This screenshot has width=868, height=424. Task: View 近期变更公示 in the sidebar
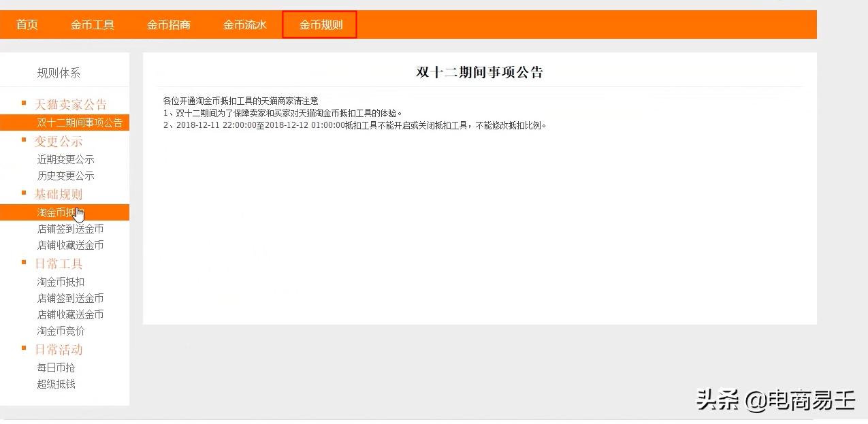click(65, 159)
